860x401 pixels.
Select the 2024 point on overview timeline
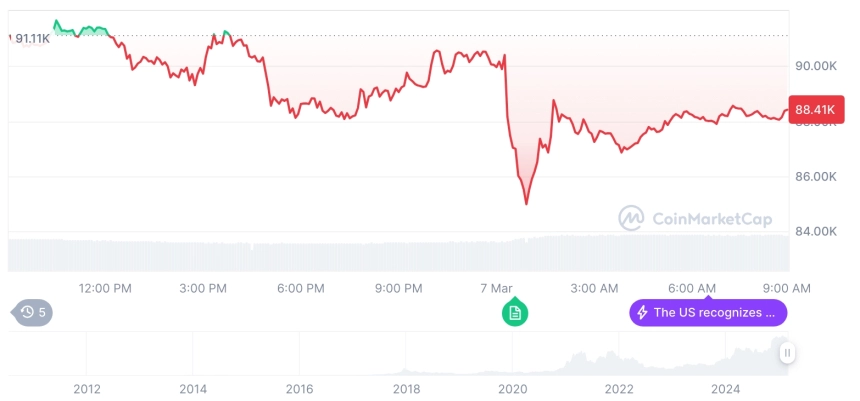click(725, 389)
